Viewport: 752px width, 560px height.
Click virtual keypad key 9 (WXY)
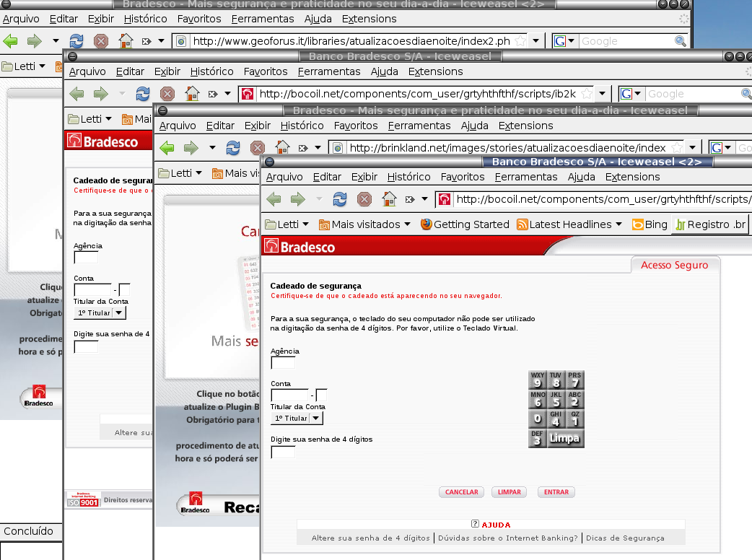pyautogui.click(x=538, y=380)
